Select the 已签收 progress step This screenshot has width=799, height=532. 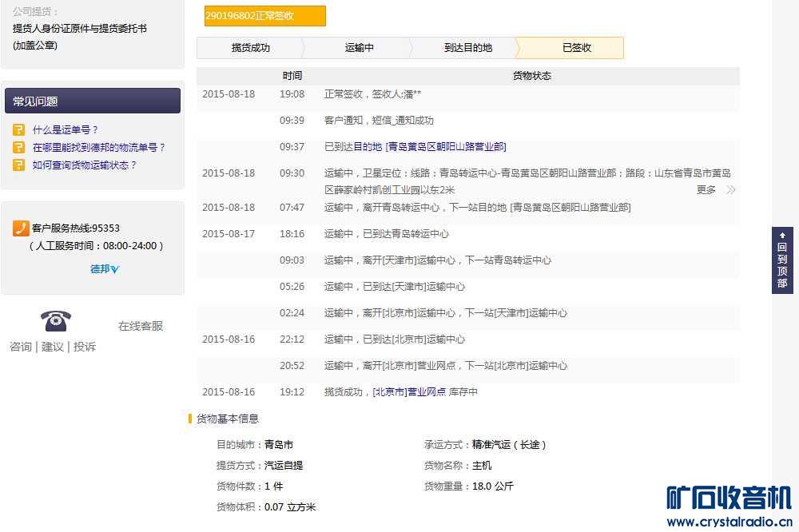[x=578, y=48]
